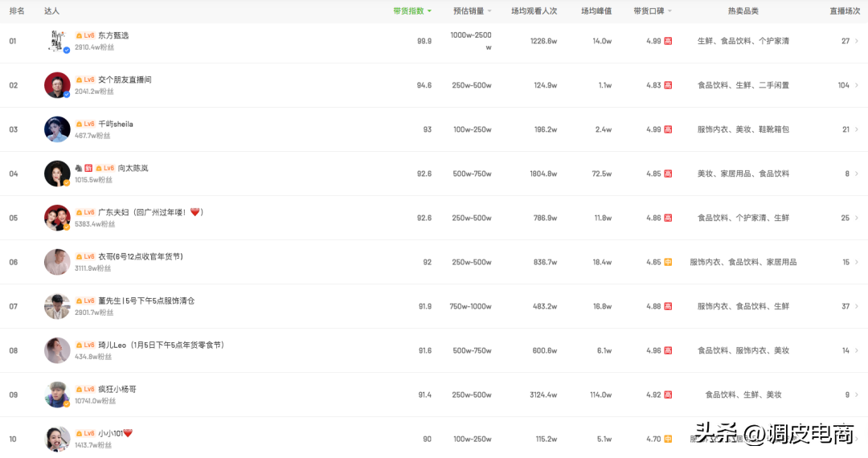Click the verified badge on 交个朋友直播间 avatar
The width and height of the screenshot is (868, 458).
pos(67,95)
